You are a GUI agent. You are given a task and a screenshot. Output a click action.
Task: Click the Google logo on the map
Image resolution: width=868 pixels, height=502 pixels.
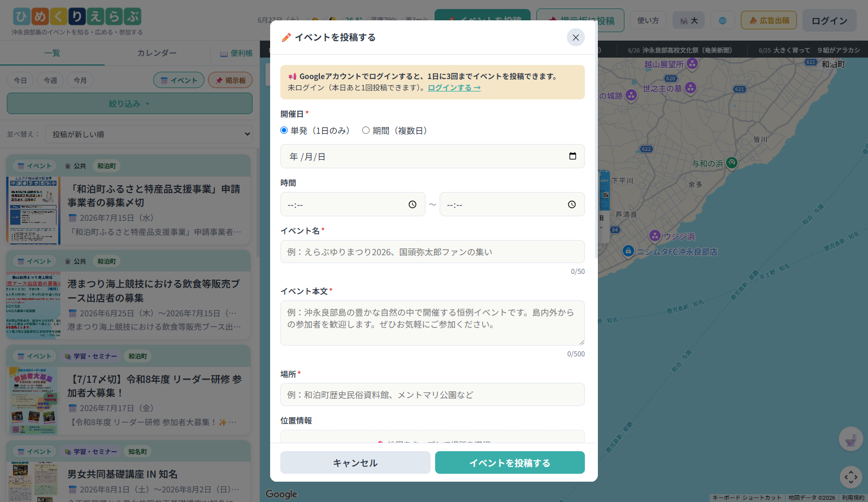(281, 494)
